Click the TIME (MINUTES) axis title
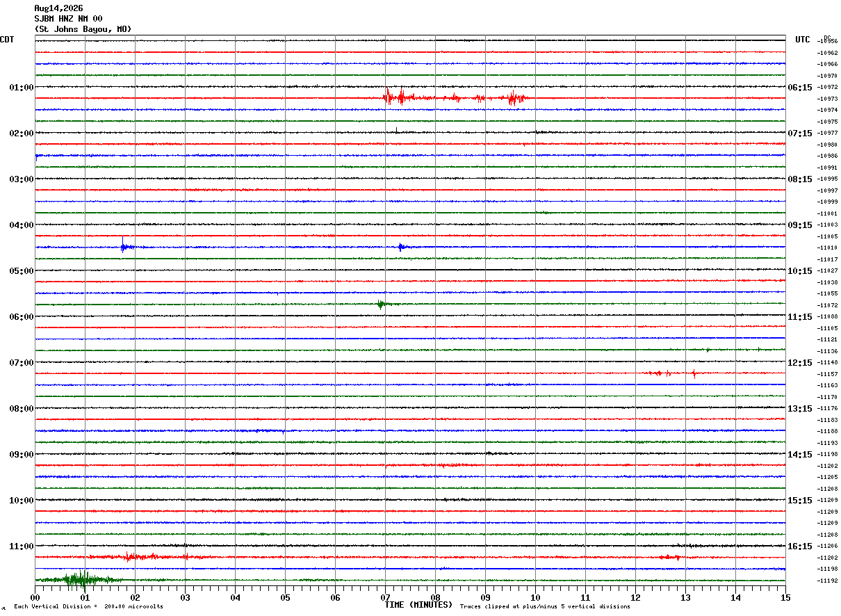The width and height of the screenshot is (841, 616). coord(418,605)
